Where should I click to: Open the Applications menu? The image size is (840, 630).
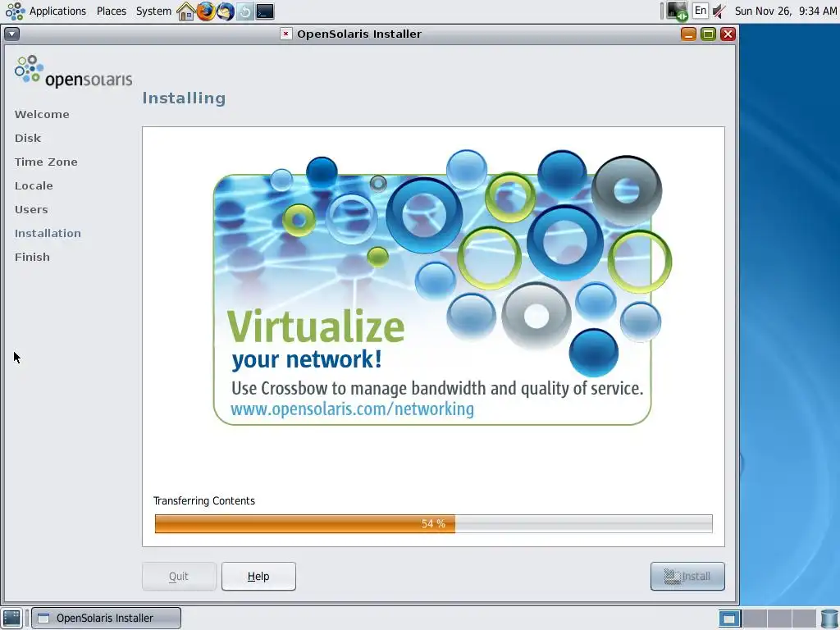[46, 11]
